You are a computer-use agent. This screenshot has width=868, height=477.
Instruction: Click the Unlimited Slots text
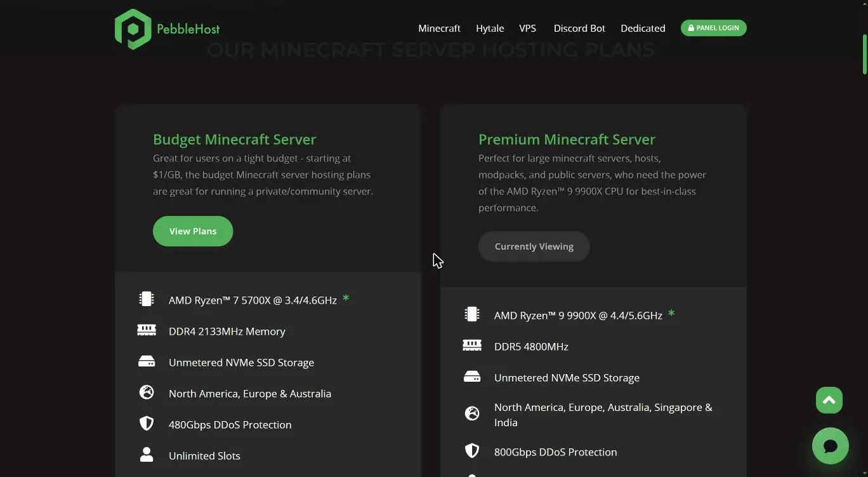(x=204, y=456)
